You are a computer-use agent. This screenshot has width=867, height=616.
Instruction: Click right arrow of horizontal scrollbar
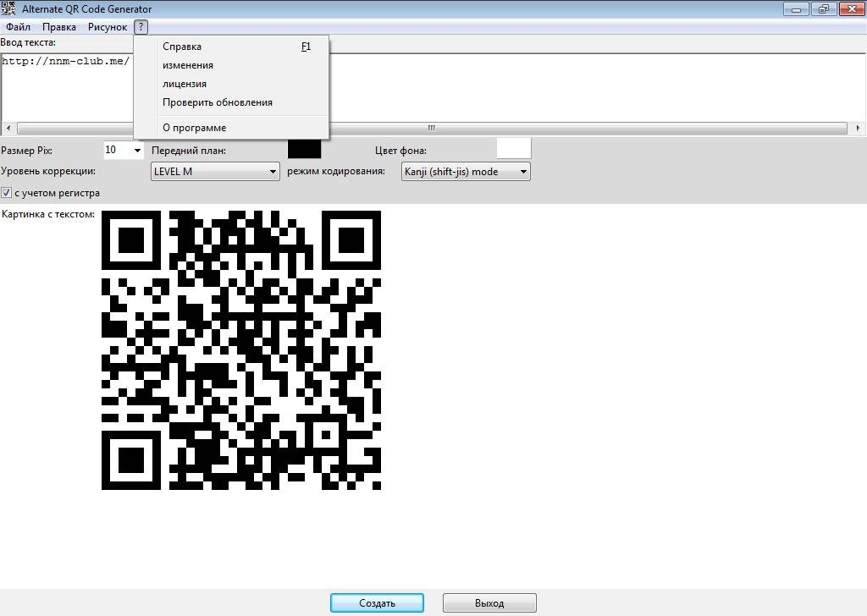858,128
